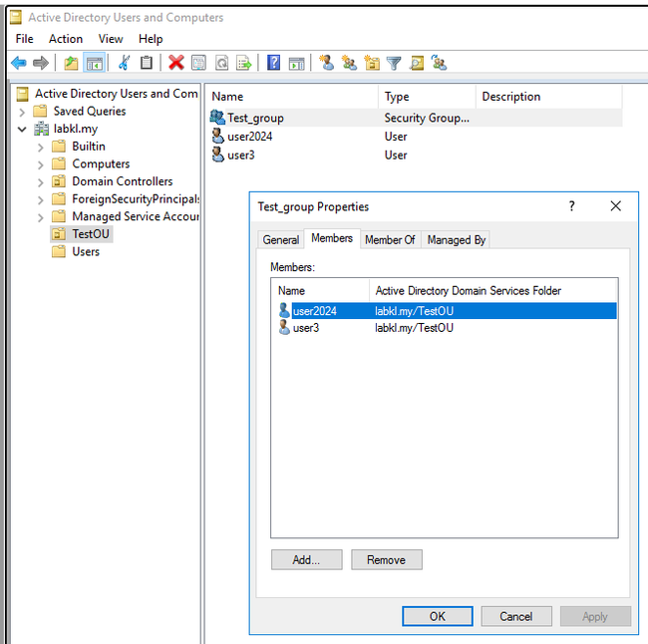The width and height of the screenshot is (648, 644).
Task: Select Test_group in the main list
Action: click(416, 118)
